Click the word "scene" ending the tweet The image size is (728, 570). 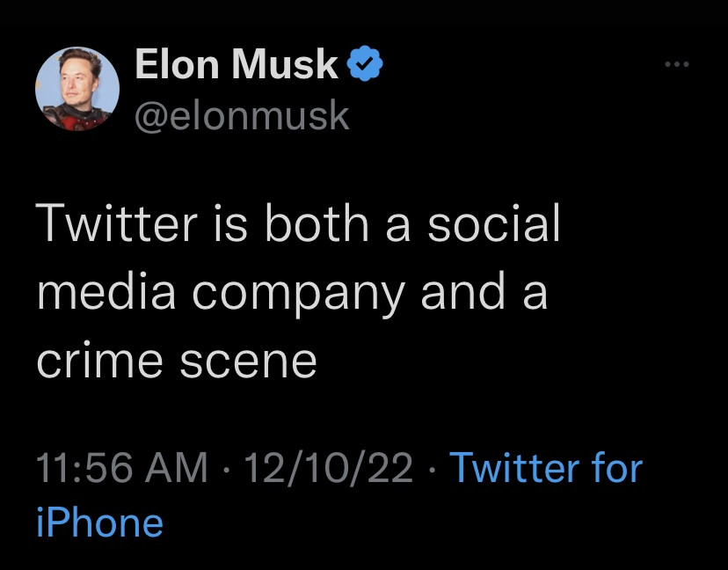(x=248, y=361)
